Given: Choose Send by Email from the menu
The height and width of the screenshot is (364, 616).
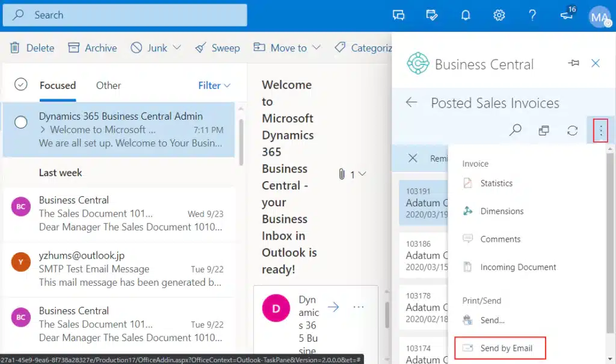Looking at the screenshot, I should point(505,348).
